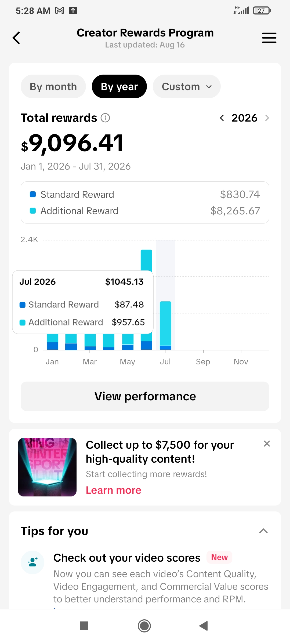290x644 pixels.
Task: Tap Android recent apps square button
Action: [x=84, y=626]
